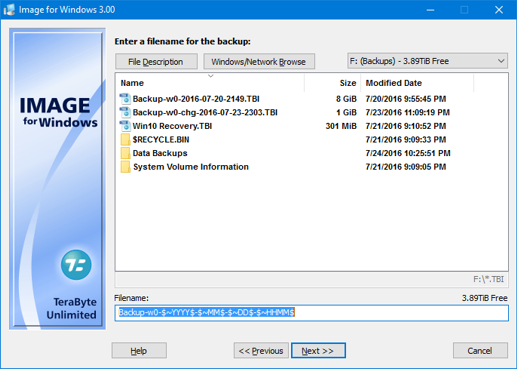Click the Backup-w0-2016-07-20-2149.TBI file icon
517x369 pixels.
pyautogui.click(x=125, y=99)
